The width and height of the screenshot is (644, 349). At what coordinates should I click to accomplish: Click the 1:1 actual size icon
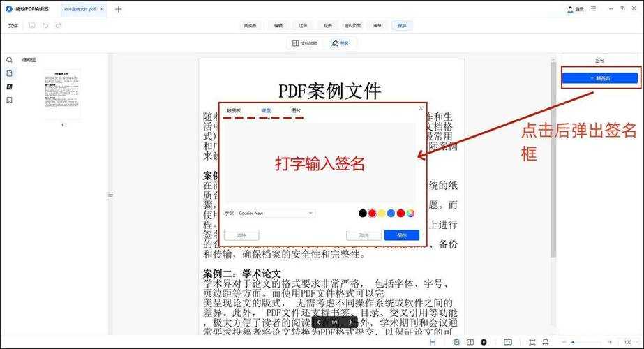508,342
